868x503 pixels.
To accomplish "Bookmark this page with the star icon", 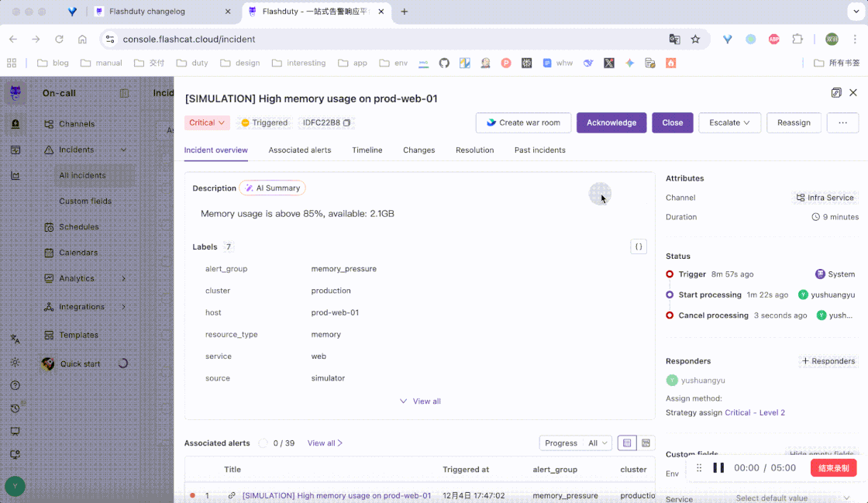I will (x=695, y=39).
